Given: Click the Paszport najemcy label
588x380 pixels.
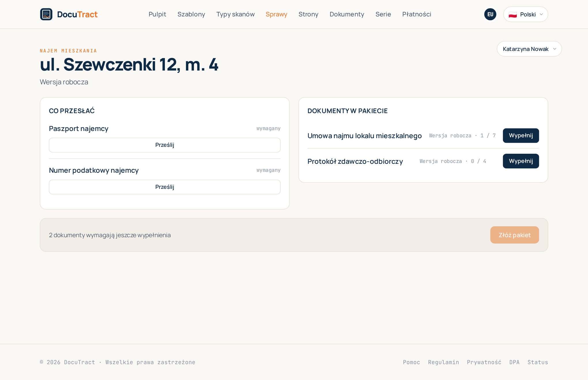Looking at the screenshot, I should [79, 129].
